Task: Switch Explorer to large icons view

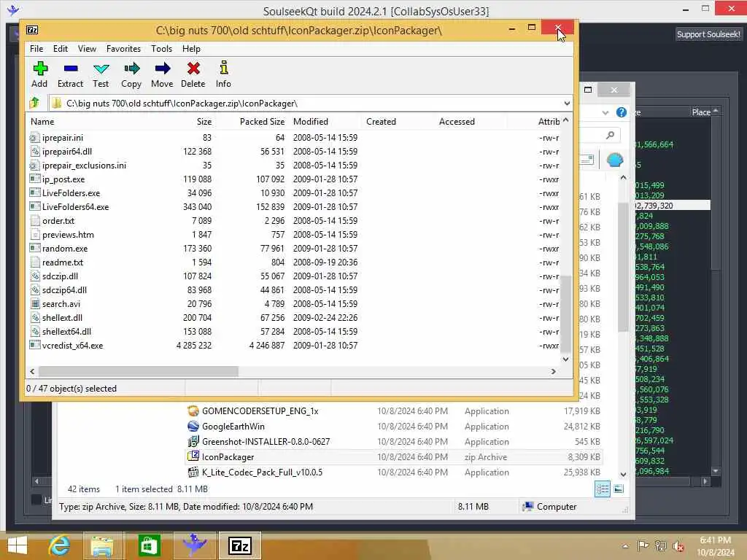Action: [x=619, y=489]
